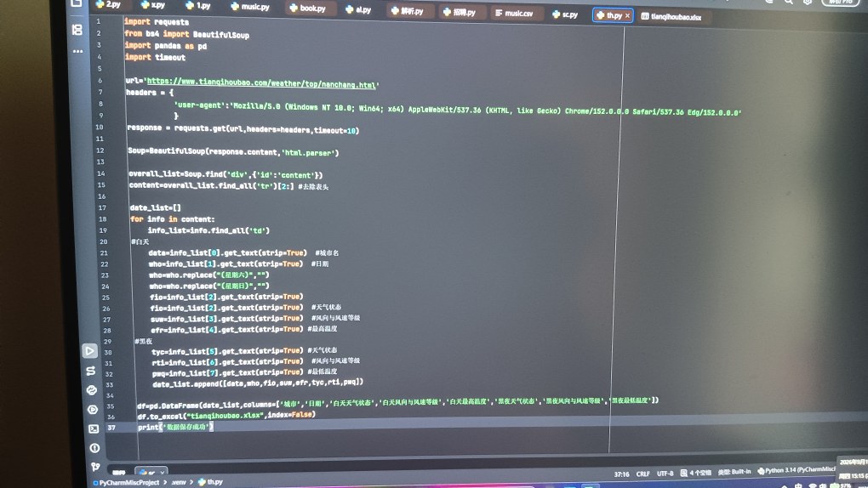Image resolution: width=868 pixels, height=488 pixels.
Task: Place cursor on line 37 print statement
Action: (175, 427)
